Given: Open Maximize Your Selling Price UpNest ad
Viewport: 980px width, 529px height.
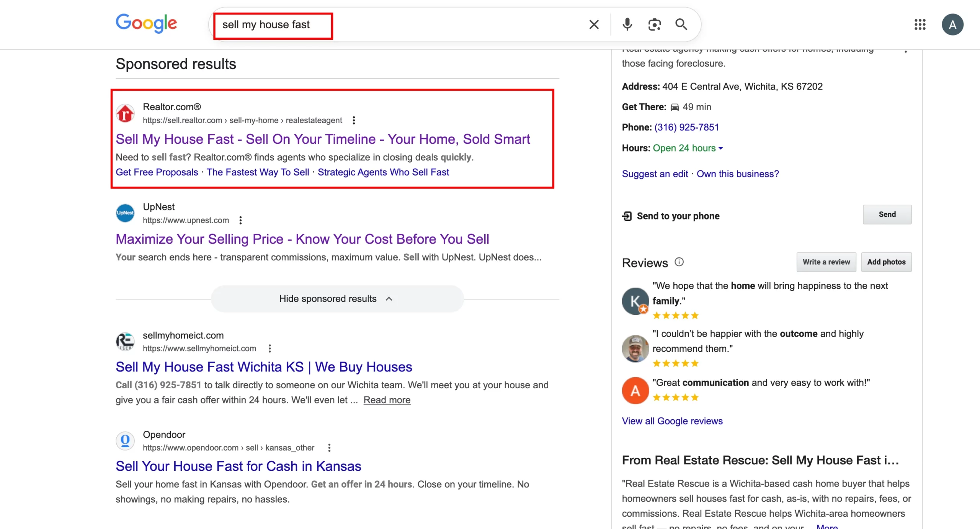Looking at the screenshot, I should (302, 239).
